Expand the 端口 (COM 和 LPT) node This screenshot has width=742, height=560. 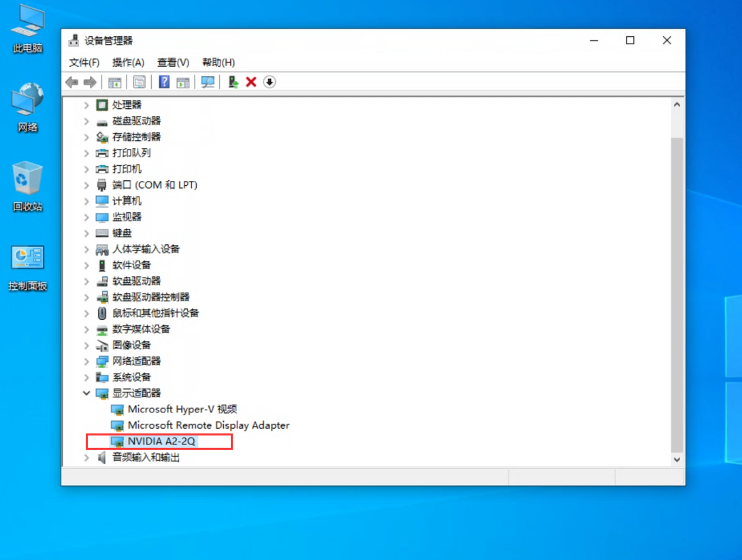click(86, 185)
